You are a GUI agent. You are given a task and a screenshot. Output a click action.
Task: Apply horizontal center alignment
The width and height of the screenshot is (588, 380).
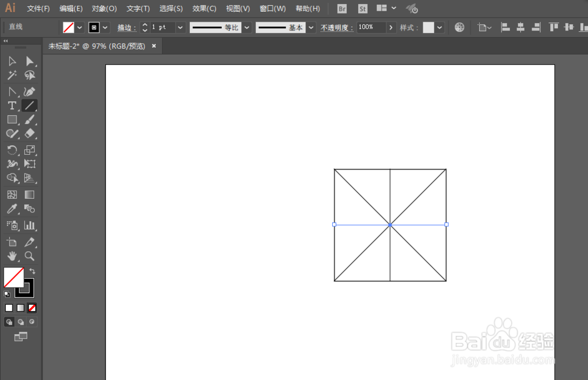coord(520,27)
